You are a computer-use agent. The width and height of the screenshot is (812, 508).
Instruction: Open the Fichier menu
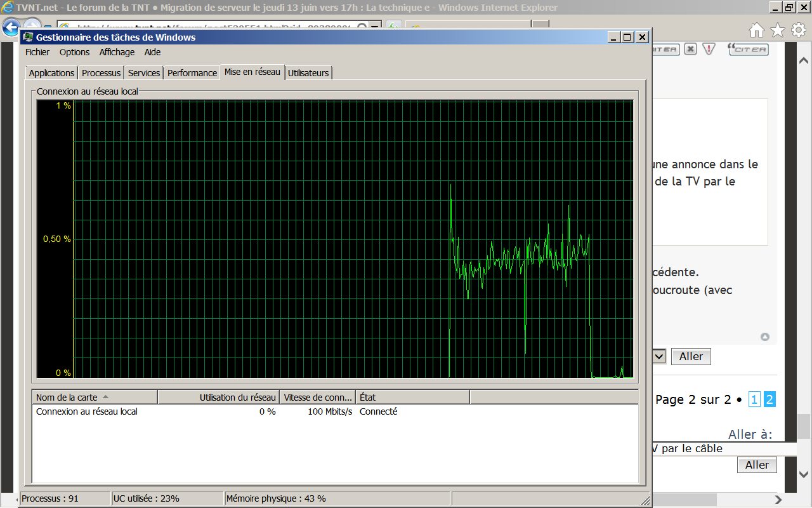[37, 52]
